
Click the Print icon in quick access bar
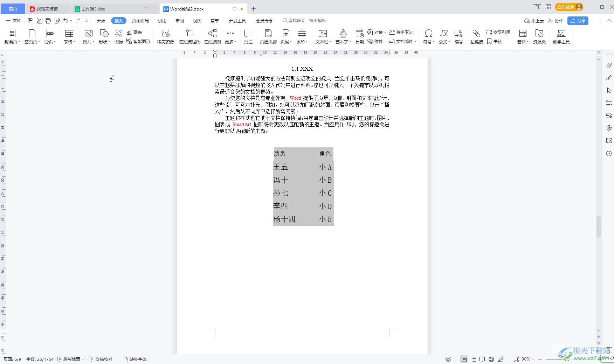(x=48, y=21)
